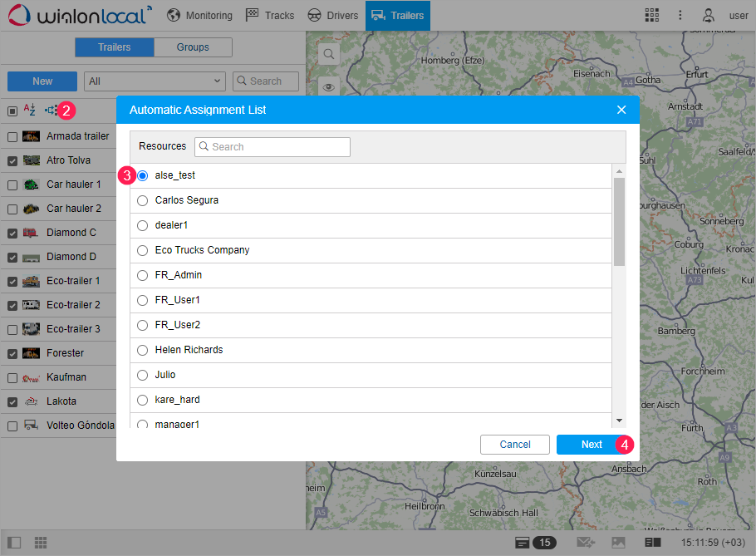Uncheck the Diamond D checkbox
This screenshot has height=556, width=756.
pyautogui.click(x=12, y=258)
